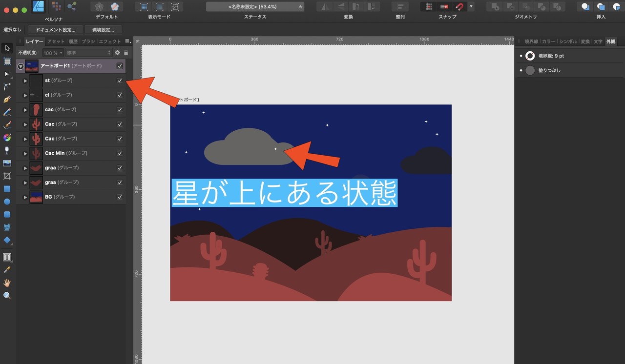Click the Subtract geometry operation icon
This screenshot has width=625, height=364.
(x=511, y=6)
